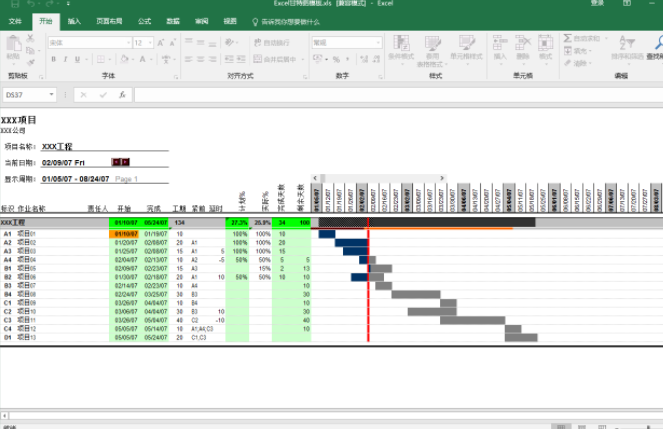Open the Name Box DS37 dropdown
Image resolution: width=663 pixels, height=429 pixels.
(x=51, y=95)
